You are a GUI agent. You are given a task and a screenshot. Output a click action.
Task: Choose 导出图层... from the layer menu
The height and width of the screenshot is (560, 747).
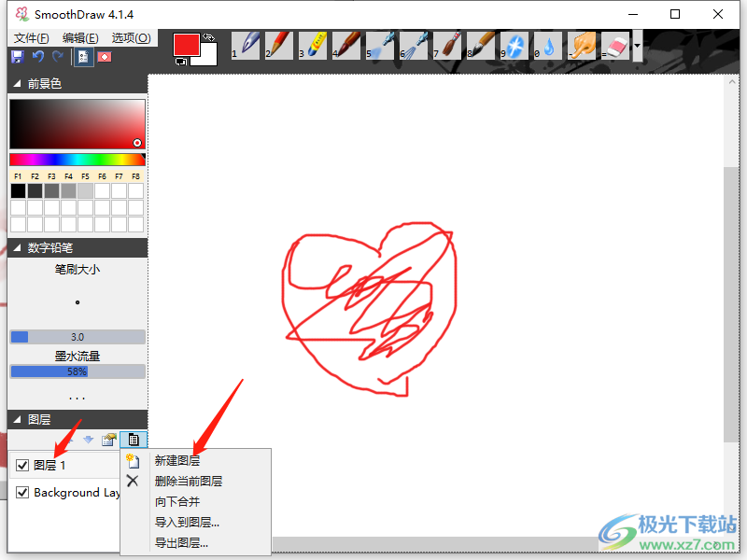click(x=181, y=543)
